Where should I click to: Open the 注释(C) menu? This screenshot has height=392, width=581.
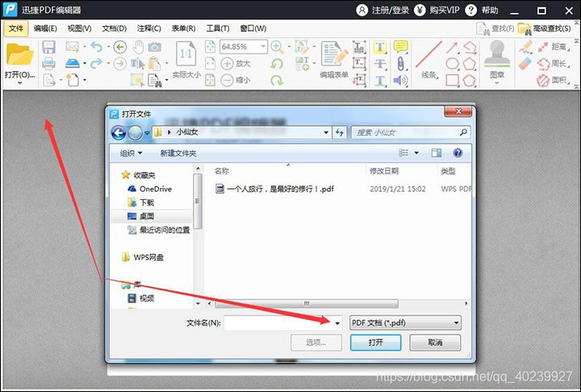(149, 28)
